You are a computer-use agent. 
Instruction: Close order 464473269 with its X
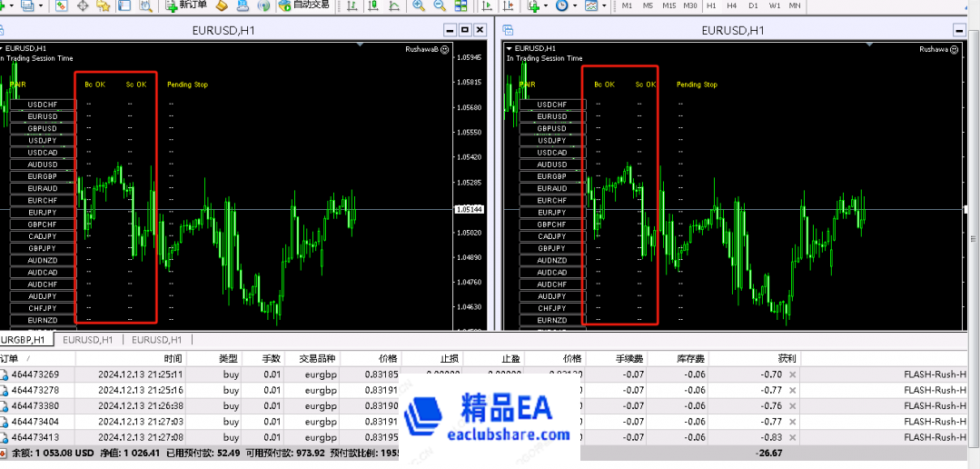(x=792, y=374)
